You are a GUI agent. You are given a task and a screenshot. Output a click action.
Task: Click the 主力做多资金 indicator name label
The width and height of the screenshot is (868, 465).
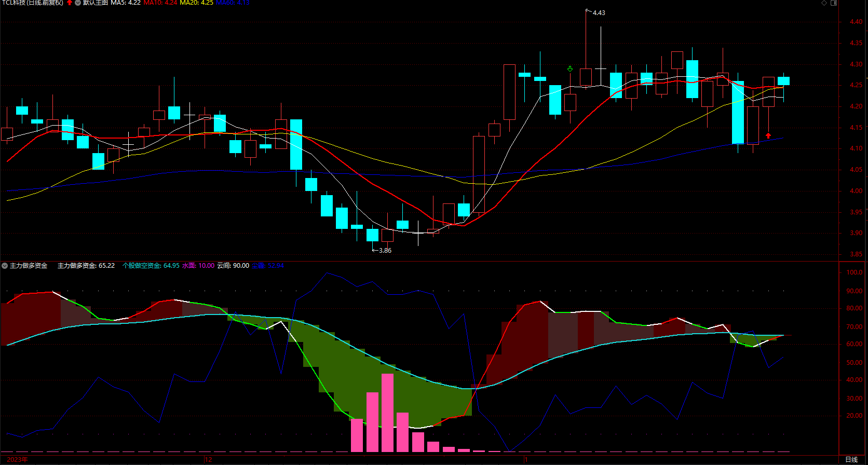click(x=29, y=266)
